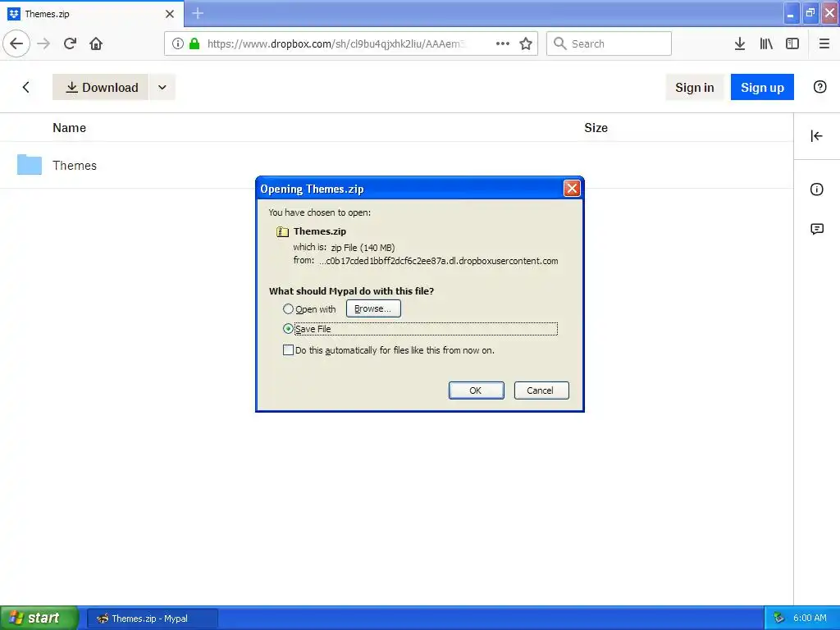The image size is (840, 630).
Task: Open the Themes folder name
Action: [75, 166]
